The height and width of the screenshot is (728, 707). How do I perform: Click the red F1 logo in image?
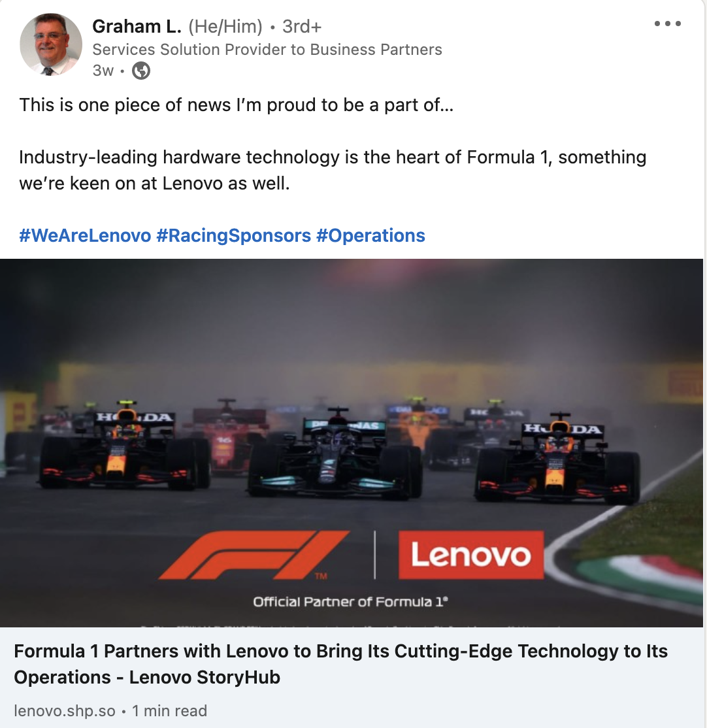(x=254, y=555)
